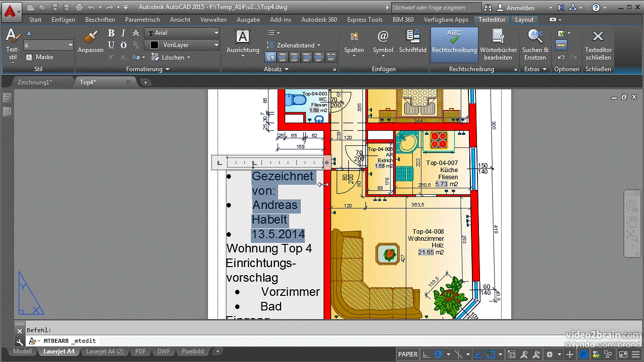The height and width of the screenshot is (362, 644).
Task: Select the default paragraph alignment button
Action: coord(271,57)
